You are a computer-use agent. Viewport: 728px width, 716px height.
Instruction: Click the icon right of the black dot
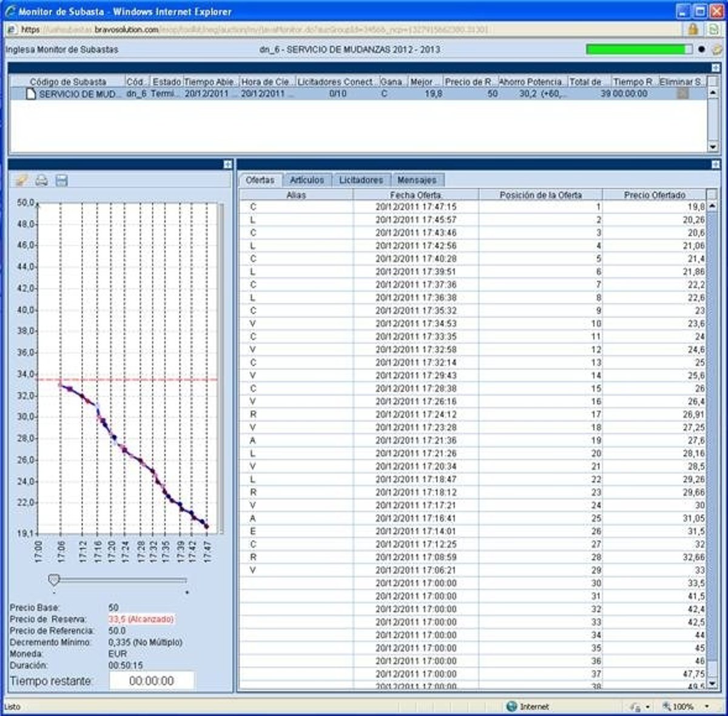[716, 50]
